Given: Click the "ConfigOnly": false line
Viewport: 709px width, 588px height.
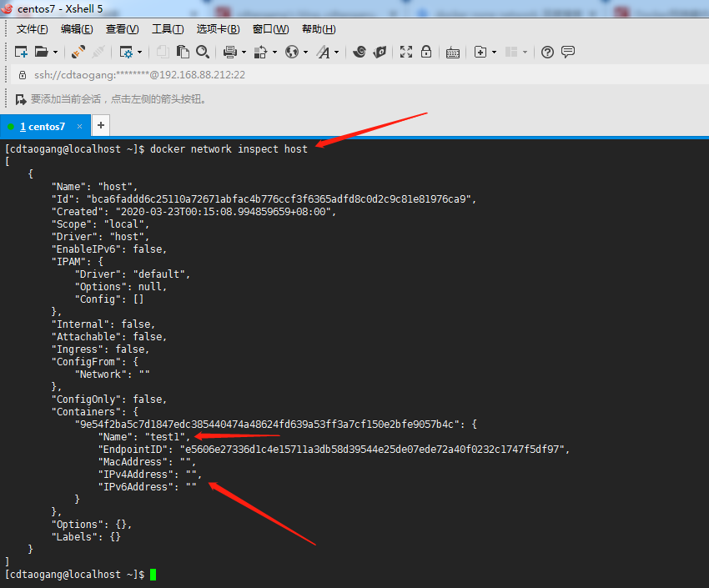Looking at the screenshot, I should tap(109, 399).
